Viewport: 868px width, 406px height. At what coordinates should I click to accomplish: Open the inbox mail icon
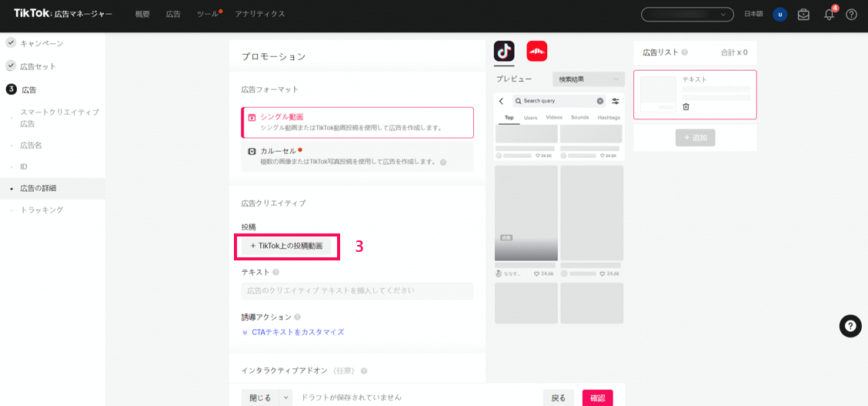803,15
